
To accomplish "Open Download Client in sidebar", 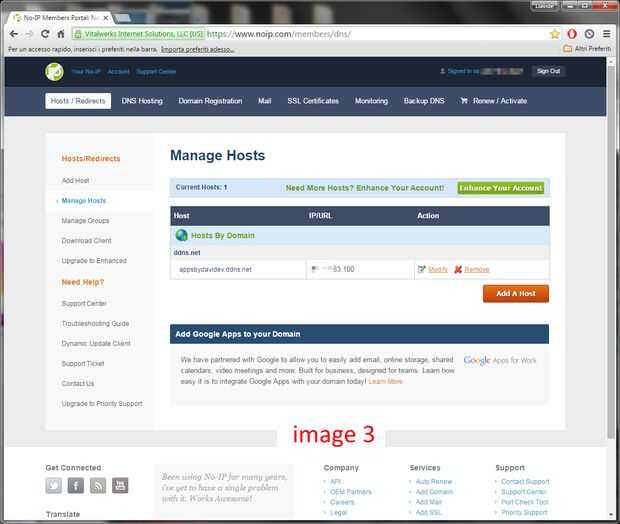I will tap(87, 240).
